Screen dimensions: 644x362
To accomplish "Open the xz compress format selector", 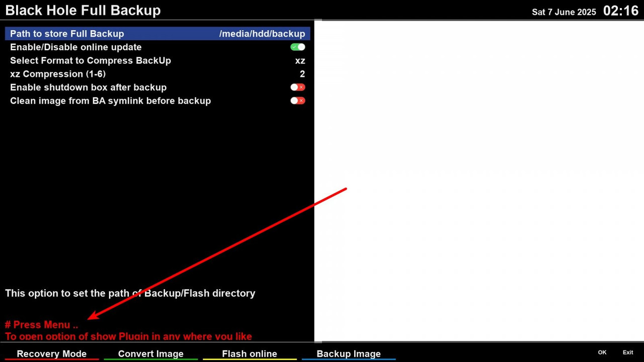I will pyautogui.click(x=300, y=61).
